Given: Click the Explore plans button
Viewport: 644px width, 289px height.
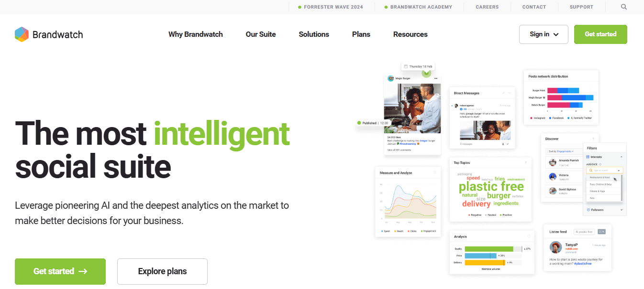Looking at the screenshot, I should pos(162,271).
